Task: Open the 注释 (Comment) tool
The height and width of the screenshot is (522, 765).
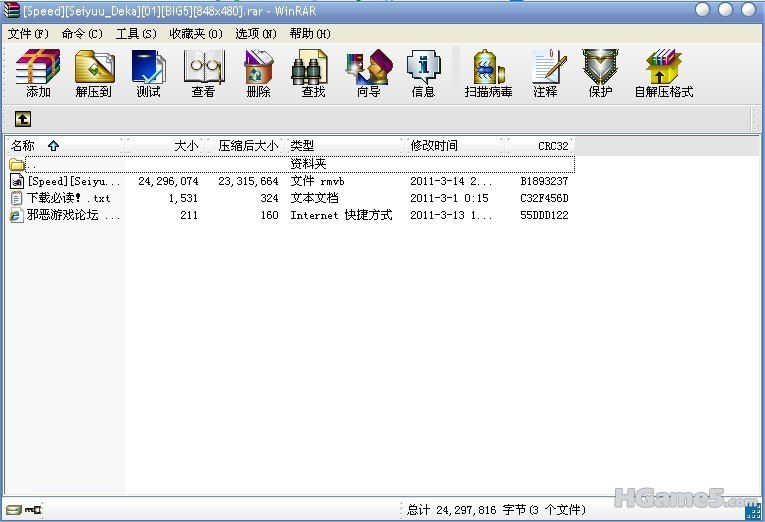Action: coord(546,73)
